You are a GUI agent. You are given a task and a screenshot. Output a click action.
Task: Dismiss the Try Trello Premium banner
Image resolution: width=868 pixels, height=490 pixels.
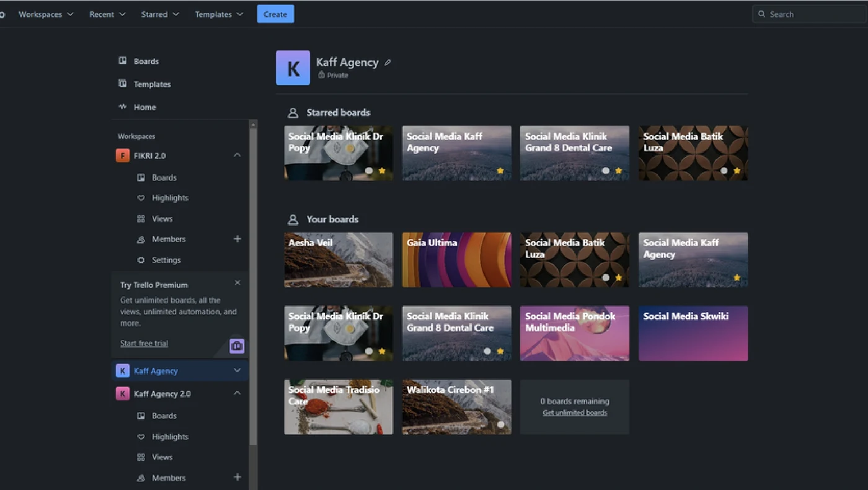pos(237,282)
